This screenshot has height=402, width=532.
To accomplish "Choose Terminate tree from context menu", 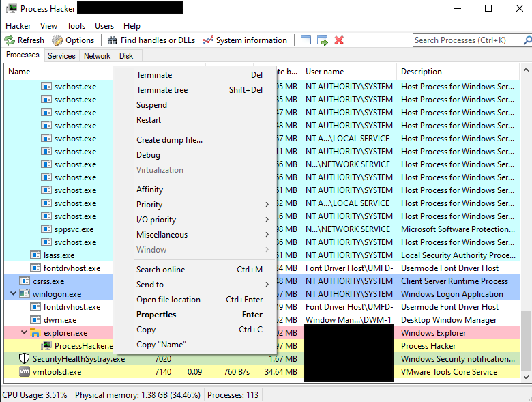I will [x=162, y=90].
